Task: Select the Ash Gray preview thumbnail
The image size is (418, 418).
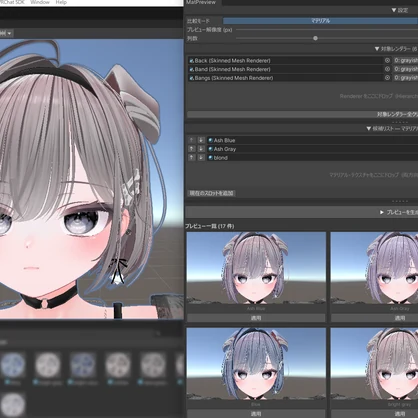Action: 374,268
